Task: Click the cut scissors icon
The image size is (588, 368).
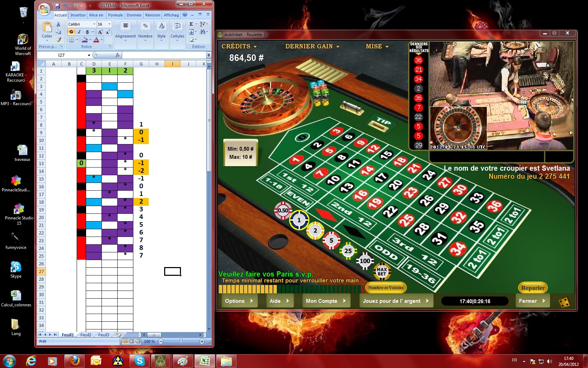Action: pos(58,25)
